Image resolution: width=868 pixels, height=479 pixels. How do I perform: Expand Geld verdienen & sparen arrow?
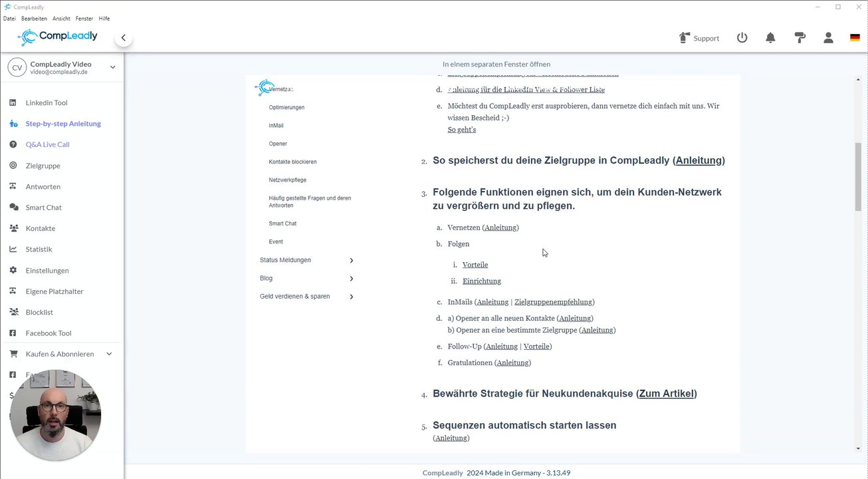pyautogui.click(x=352, y=297)
